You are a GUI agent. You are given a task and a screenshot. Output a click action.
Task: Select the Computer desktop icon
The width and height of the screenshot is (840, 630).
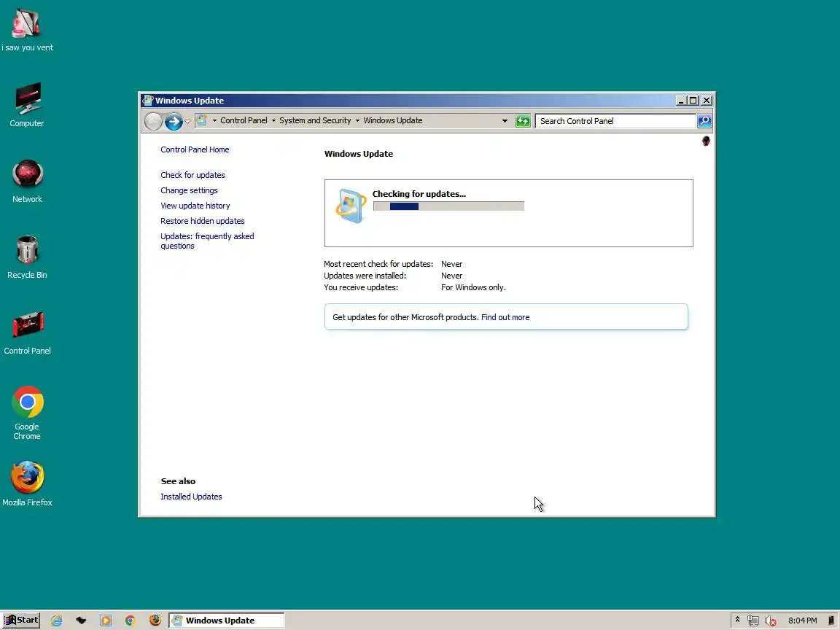pyautogui.click(x=27, y=105)
